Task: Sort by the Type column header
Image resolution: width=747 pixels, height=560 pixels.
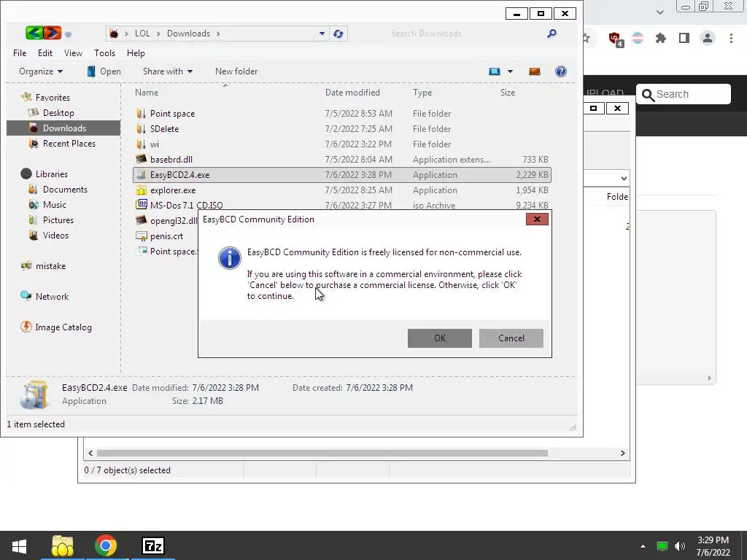Action: point(422,93)
